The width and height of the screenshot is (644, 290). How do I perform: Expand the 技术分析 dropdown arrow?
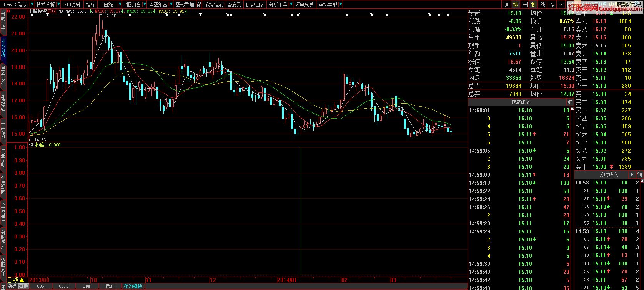[59, 5]
